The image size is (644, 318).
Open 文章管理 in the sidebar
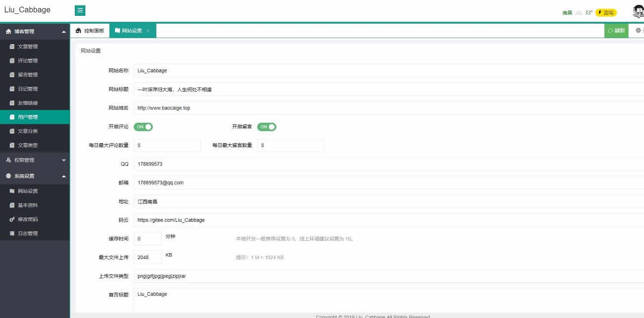pos(28,47)
